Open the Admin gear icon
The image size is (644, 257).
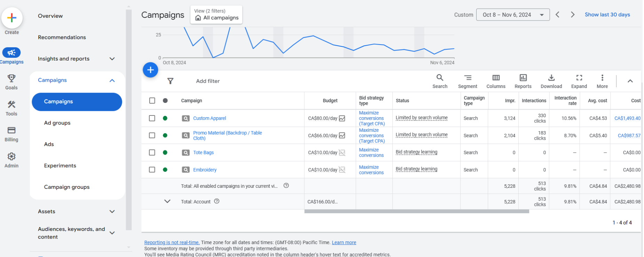[11, 156]
